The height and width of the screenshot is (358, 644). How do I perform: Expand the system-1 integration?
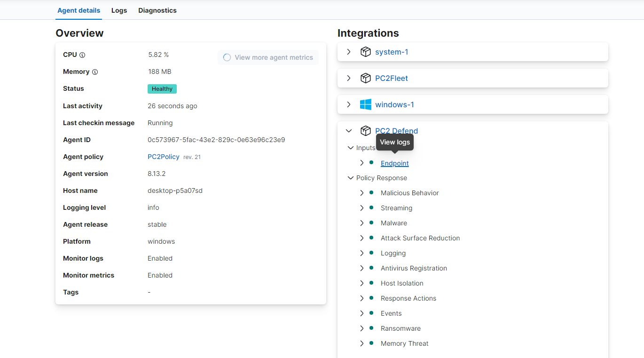pyautogui.click(x=349, y=52)
